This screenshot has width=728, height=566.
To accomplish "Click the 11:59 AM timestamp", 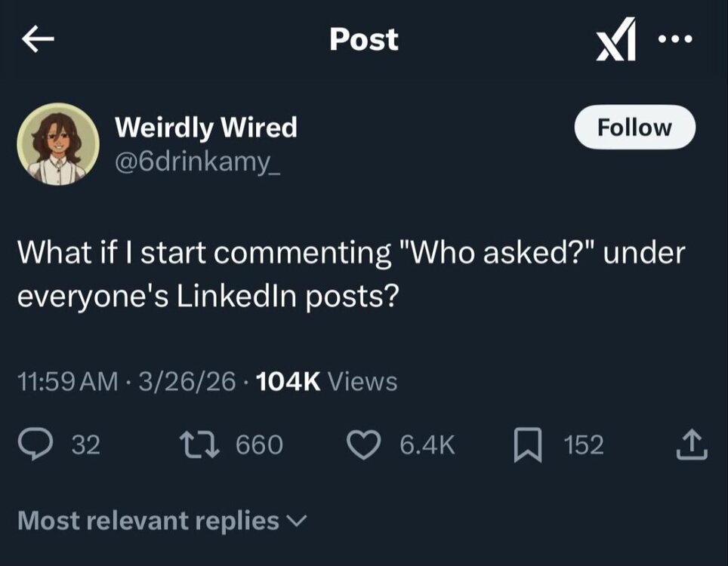I will [66, 382].
